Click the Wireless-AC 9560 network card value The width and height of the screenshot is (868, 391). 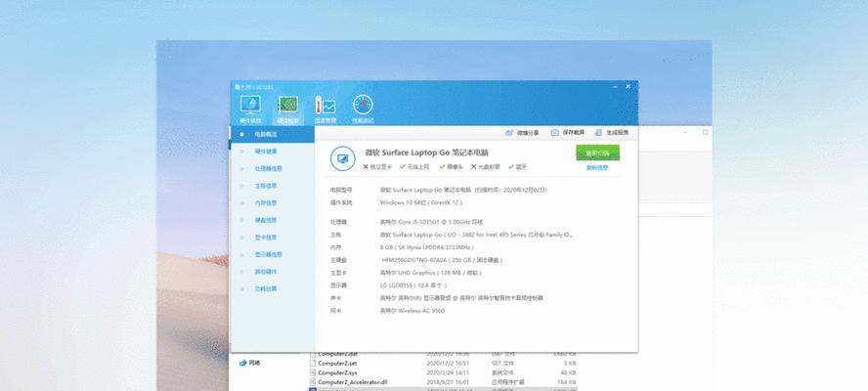pos(412,311)
